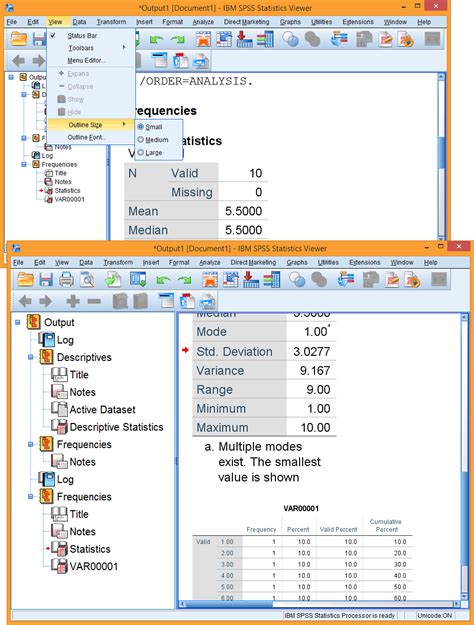This screenshot has height=625, width=474.
Task: Click right arrow Demote icon, bottom window
Action: pyautogui.click(x=45, y=301)
